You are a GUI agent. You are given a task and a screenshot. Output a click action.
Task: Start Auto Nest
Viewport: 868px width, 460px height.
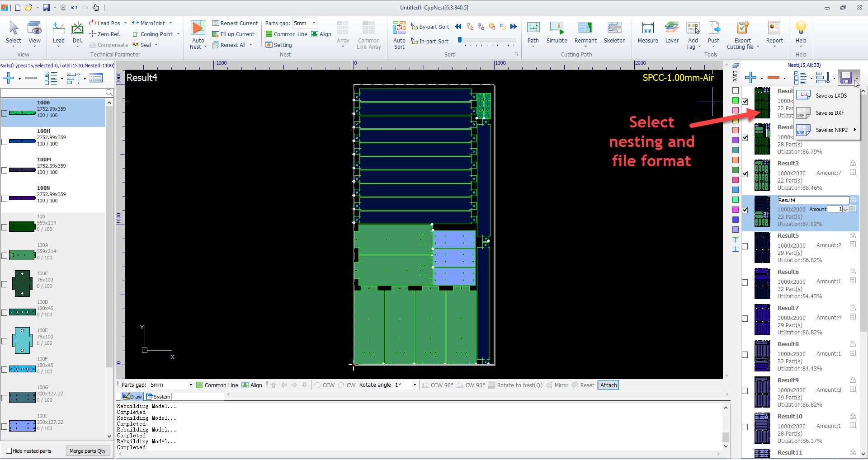click(x=198, y=34)
